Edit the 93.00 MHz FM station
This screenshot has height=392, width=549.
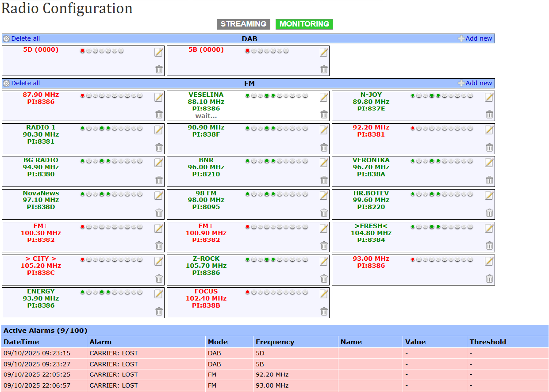[x=489, y=261]
